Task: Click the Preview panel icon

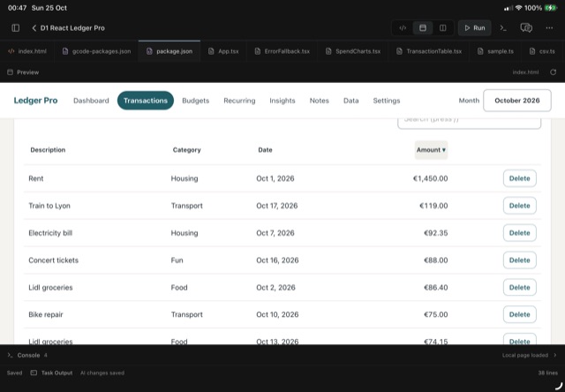Action: (10, 72)
